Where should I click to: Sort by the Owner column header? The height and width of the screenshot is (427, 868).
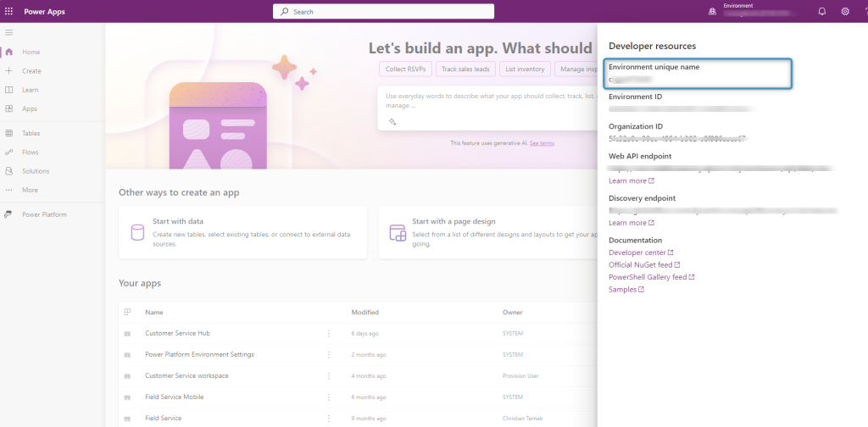513,313
